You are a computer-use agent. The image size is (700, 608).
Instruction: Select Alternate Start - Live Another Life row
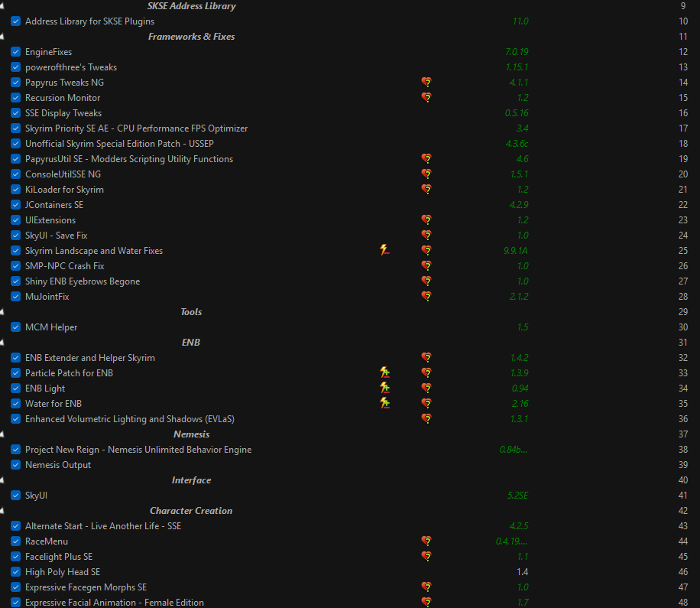click(350, 526)
